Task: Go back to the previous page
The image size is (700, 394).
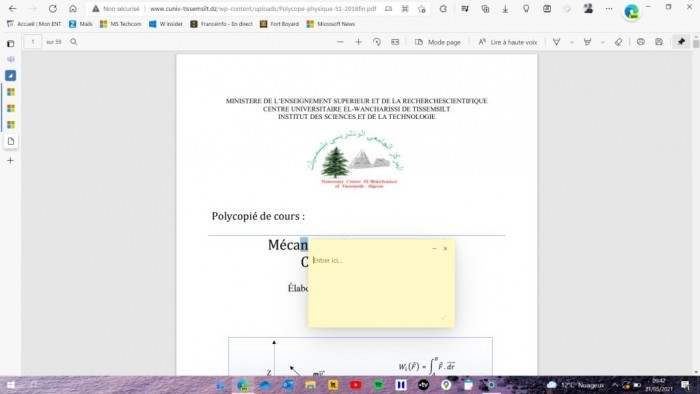Action: tap(12, 8)
